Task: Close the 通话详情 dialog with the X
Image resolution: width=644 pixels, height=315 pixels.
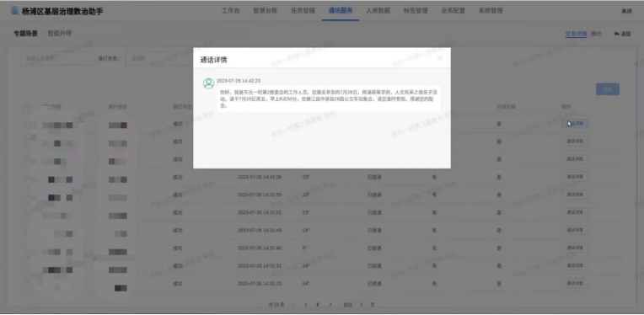Action: (440, 59)
